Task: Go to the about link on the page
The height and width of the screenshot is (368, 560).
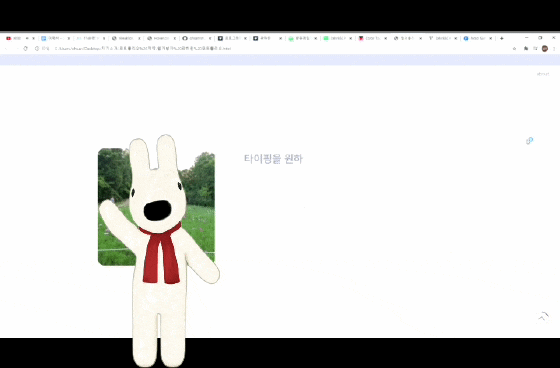Action: click(543, 74)
